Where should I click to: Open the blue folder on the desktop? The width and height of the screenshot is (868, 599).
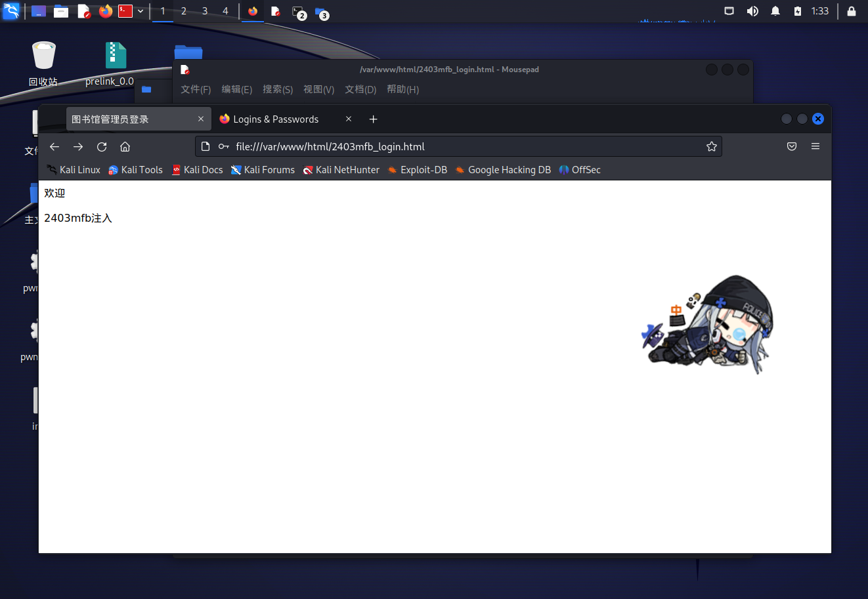[188, 52]
